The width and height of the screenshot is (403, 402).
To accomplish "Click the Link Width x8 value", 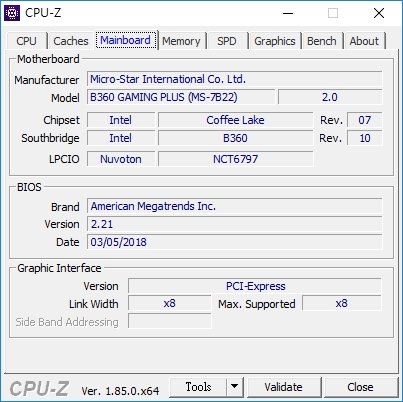I will click(170, 303).
